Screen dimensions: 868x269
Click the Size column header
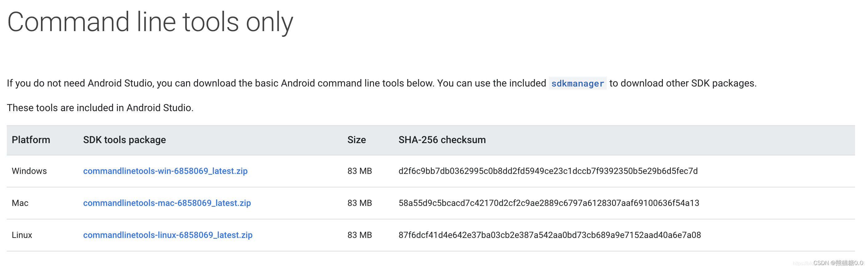356,140
